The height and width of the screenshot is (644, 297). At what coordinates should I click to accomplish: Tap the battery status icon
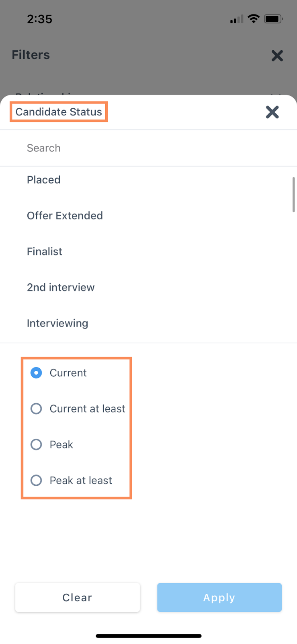click(x=273, y=19)
